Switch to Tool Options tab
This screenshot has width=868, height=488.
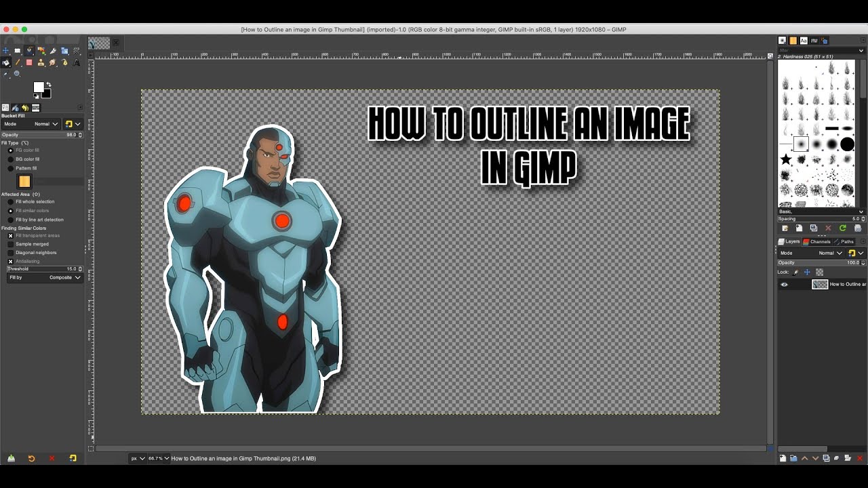pos(5,107)
